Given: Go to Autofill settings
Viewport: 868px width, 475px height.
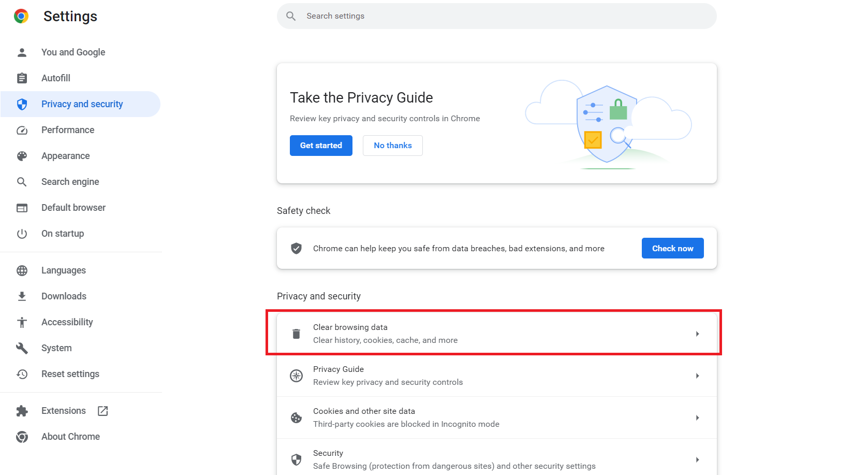Looking at the screenshot, I should (80, 78).
